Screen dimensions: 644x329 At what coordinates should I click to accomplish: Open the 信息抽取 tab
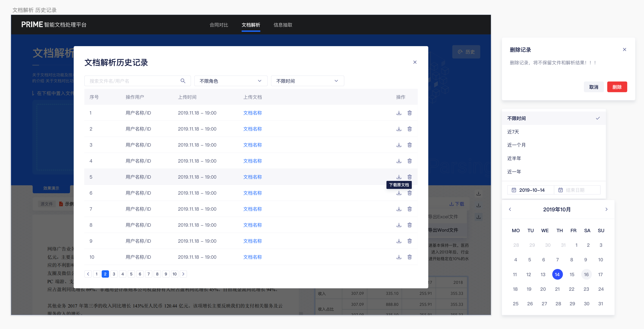click(283, 25)
